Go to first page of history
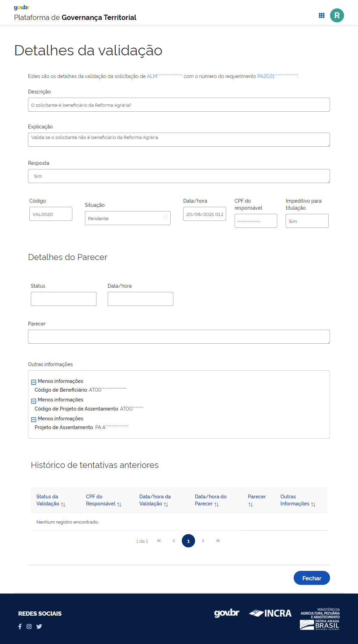 pos(159,541)
